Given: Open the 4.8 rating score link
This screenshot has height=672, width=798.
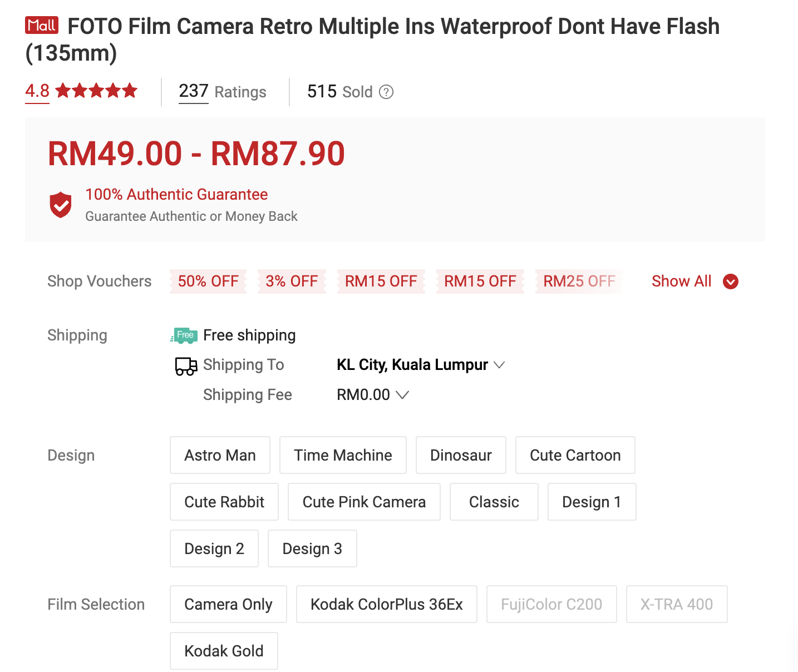Looking at the screenshot, I should (x=37, y=91).
